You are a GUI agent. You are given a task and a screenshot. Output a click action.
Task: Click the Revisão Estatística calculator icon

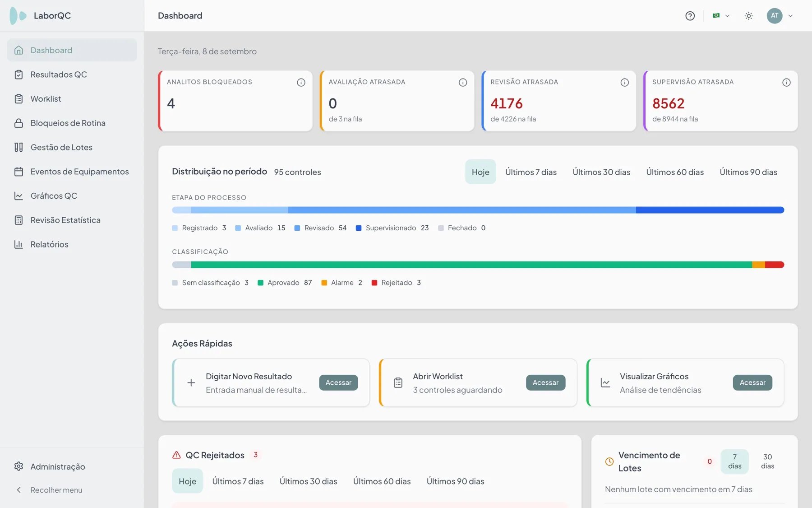click(18, 220)
